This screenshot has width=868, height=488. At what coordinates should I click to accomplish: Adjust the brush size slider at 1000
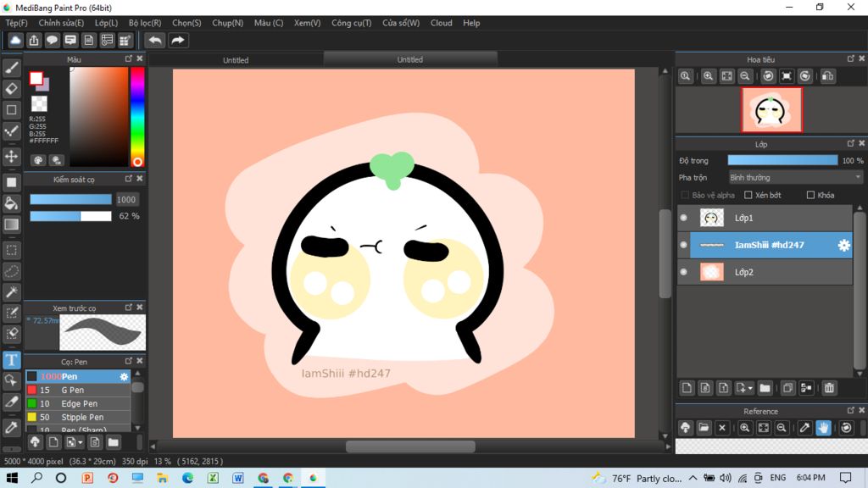click(x=71, y=200)
